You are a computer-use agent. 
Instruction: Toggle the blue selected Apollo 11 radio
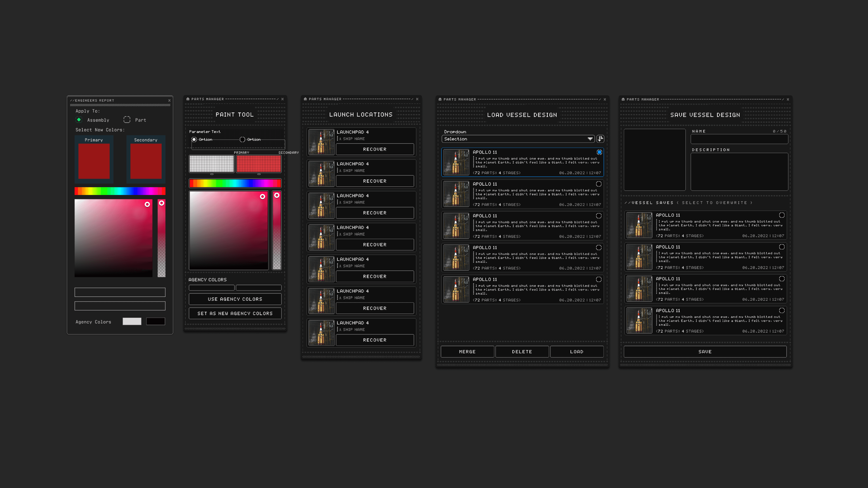599,152
